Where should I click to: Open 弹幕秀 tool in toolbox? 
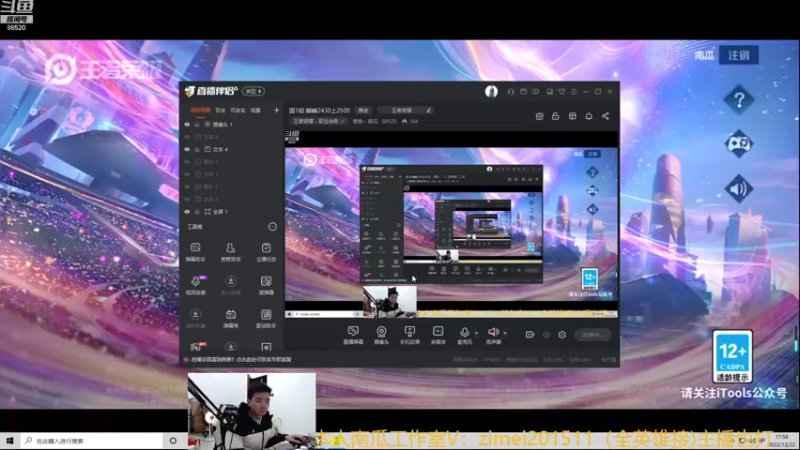click(x=231, y=318)
